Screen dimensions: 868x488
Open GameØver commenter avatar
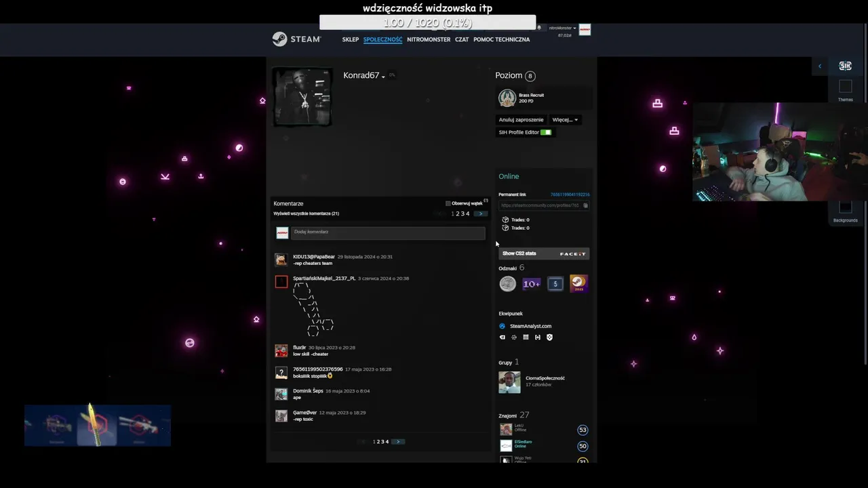(281, 416)
